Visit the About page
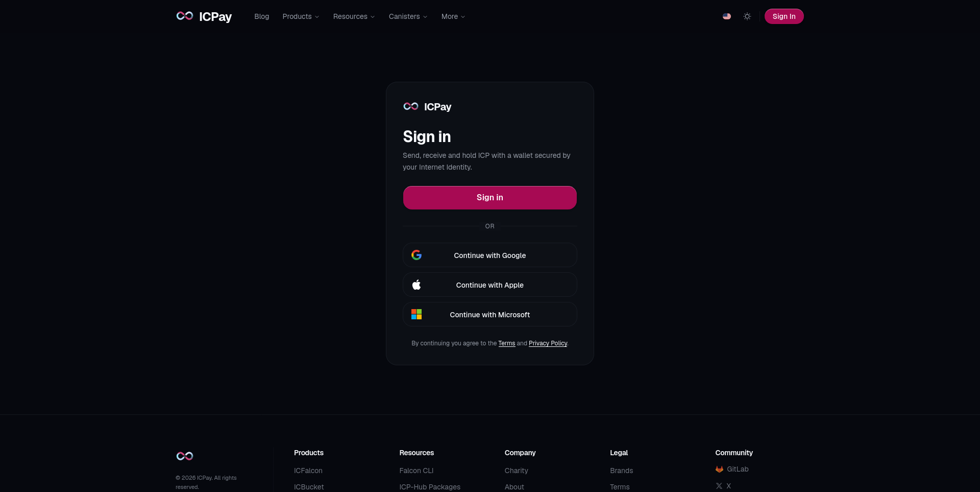The height and width of the screenshot is (492, 980). 514,487
